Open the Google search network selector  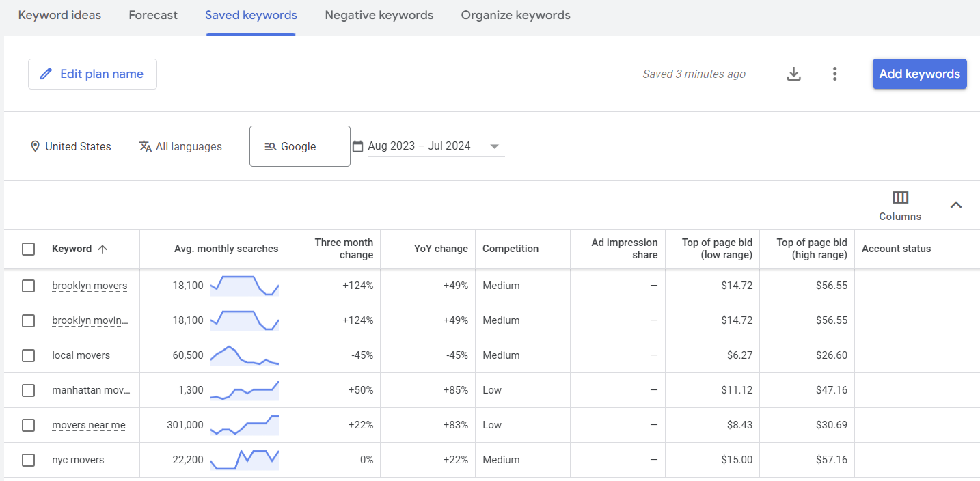click(x=299, y=146)
